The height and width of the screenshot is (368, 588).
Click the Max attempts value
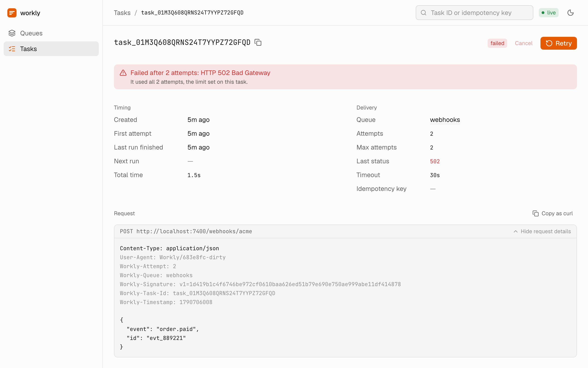tap(432, 147)
